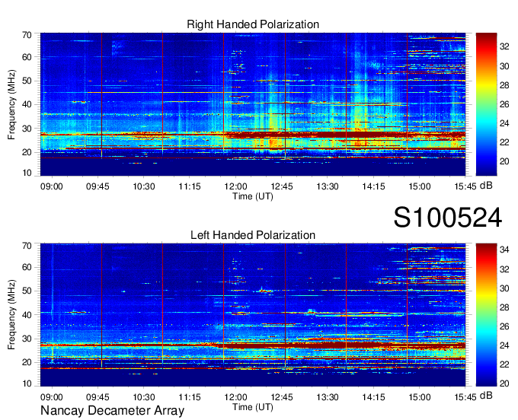Viewport: 518px width, 420px height.
Task: Click the "Right Handed Polarization" plot title
Action: point(253,24)
